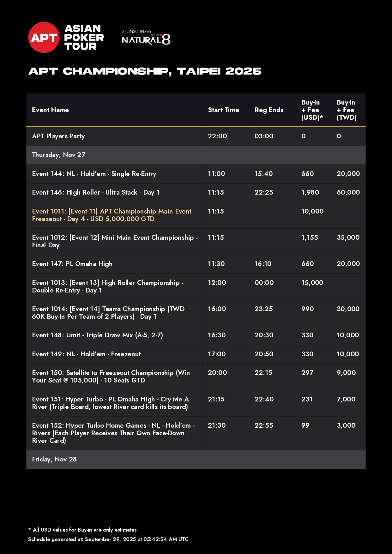Click the Natural8 sponsor logo
The image size is (392, 554).
point(146,39)
